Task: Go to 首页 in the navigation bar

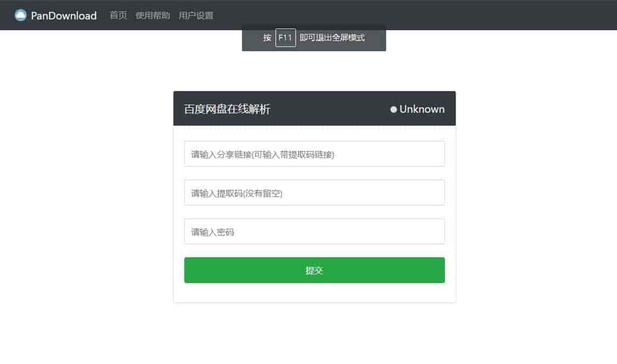Action: pos(118,15)
